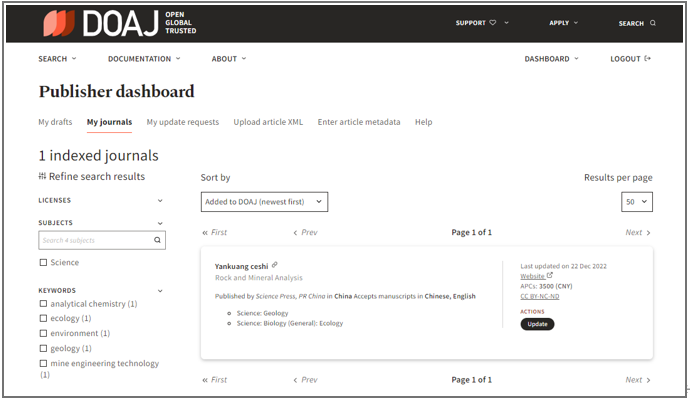Enable the geology keyword filter
The width and height of the screenshot is (690, 401).
[x=43, y=348]
